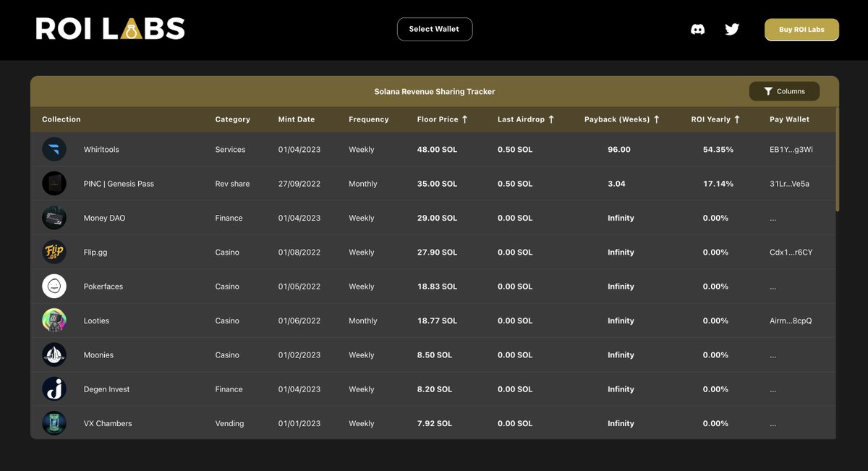Image resolution: width=868 pixels, height=471 pixels.
Task: Select the Flip.gg collection name
Action: (x=95, y=253)
